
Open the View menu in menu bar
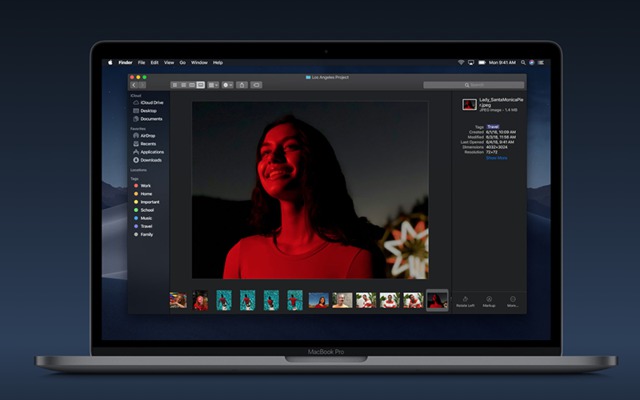(169, 62)
